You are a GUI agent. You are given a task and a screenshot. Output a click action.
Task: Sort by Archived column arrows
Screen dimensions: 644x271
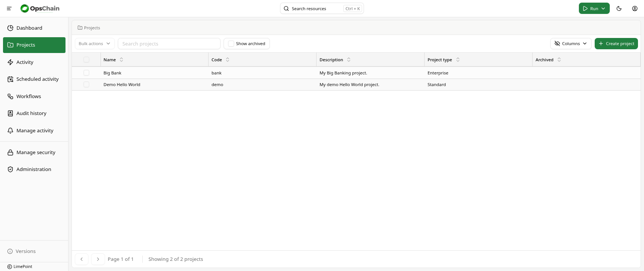tap(559, 59)
